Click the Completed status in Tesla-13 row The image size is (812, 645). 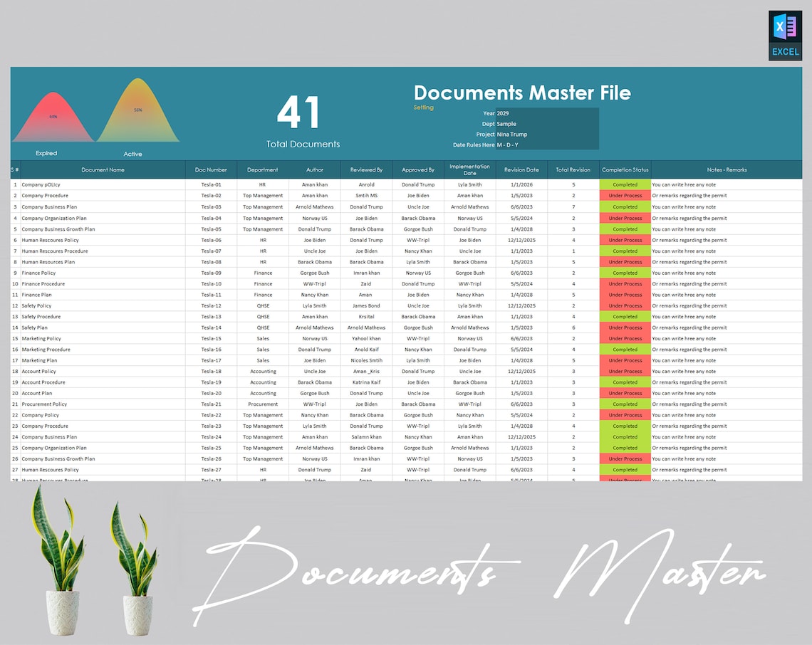click(625, 317)
